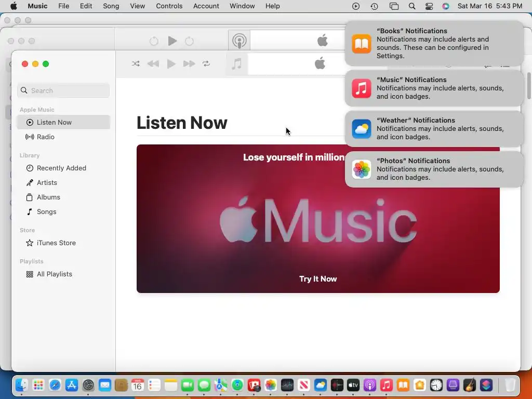Open the Controls menu
The height and width of the screenshot is (399, 532).
tap(169, 6)
